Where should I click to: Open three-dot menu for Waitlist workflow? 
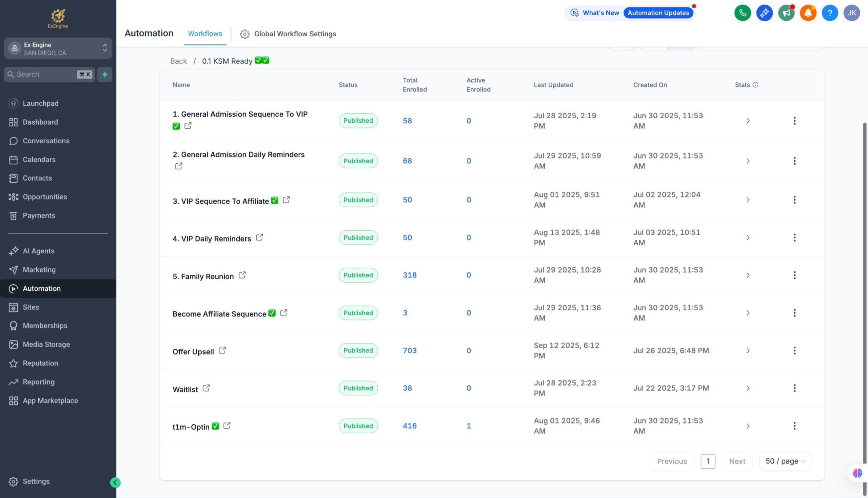pos(794,388)
